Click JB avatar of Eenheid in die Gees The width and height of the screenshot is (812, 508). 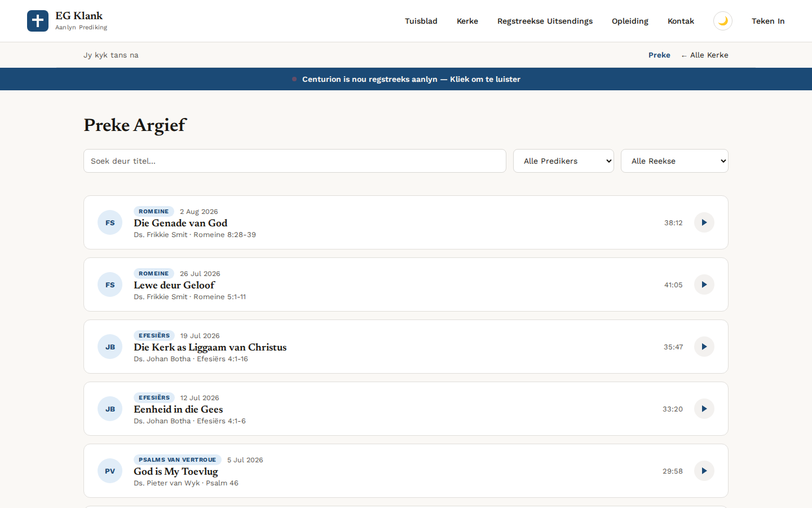(110, 409)
